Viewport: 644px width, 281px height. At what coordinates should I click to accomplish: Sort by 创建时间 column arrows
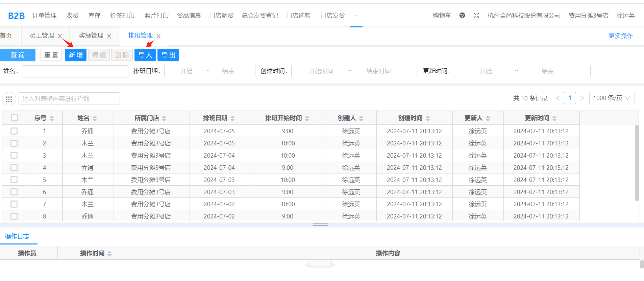point(428,118)
